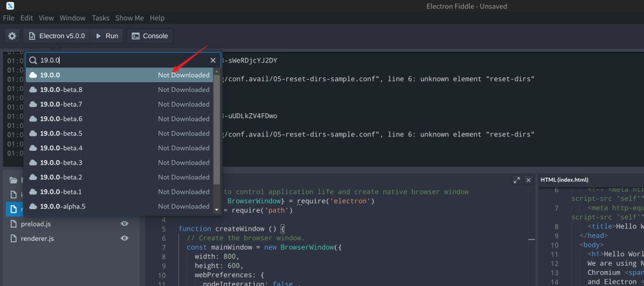This screenshot has height=286, width=644.
Task: Select version 19.0.0-beta.7
Action: pyautogui.click(x=119, y=104)
